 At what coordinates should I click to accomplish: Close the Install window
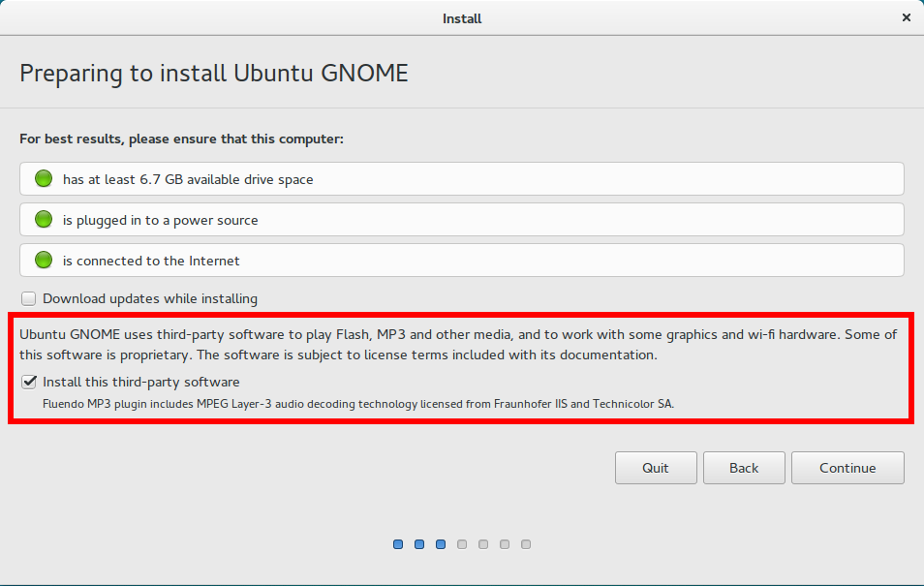click(x=907, y=17)
